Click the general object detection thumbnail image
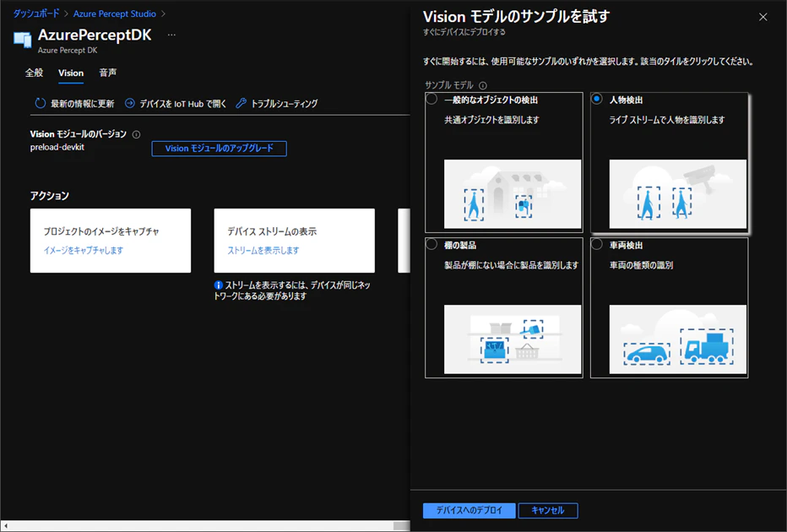 pos(513,194)
